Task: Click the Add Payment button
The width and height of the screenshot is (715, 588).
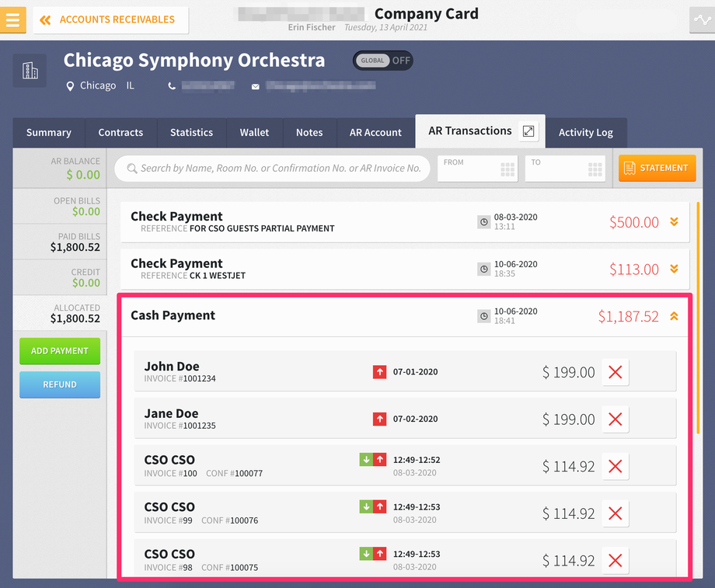Action: (x=60, y=351)
